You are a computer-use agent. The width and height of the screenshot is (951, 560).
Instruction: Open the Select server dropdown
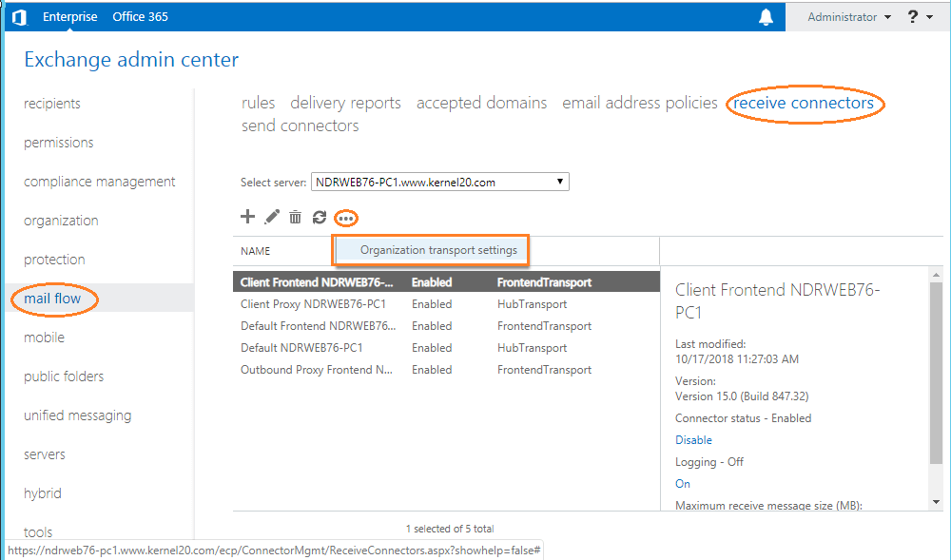tap(440, 182)
